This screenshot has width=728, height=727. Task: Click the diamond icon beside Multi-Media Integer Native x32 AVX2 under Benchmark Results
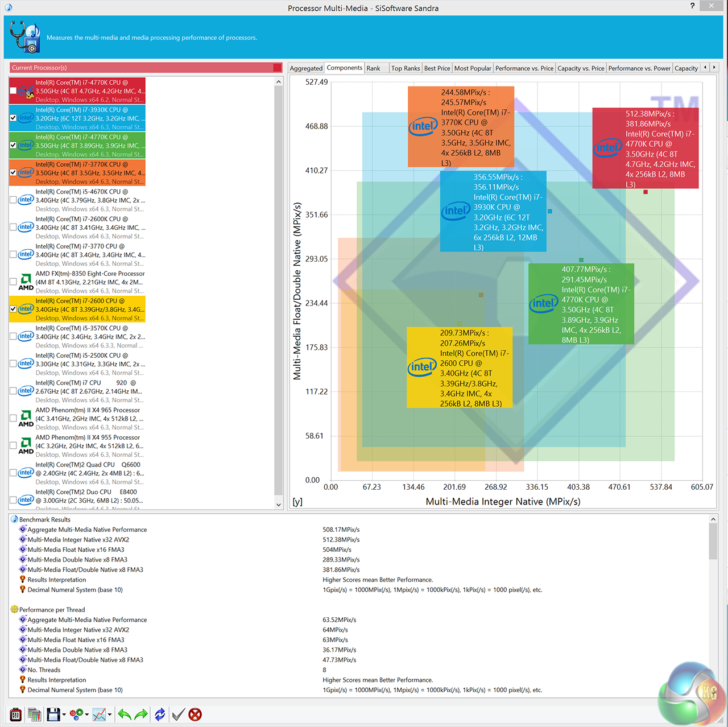[x=23, y=539]
